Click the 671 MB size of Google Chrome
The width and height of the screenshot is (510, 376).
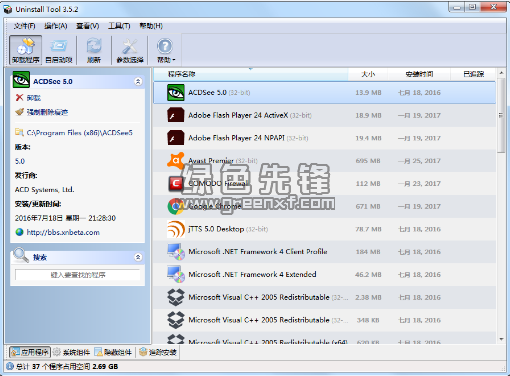coord(368,206)
